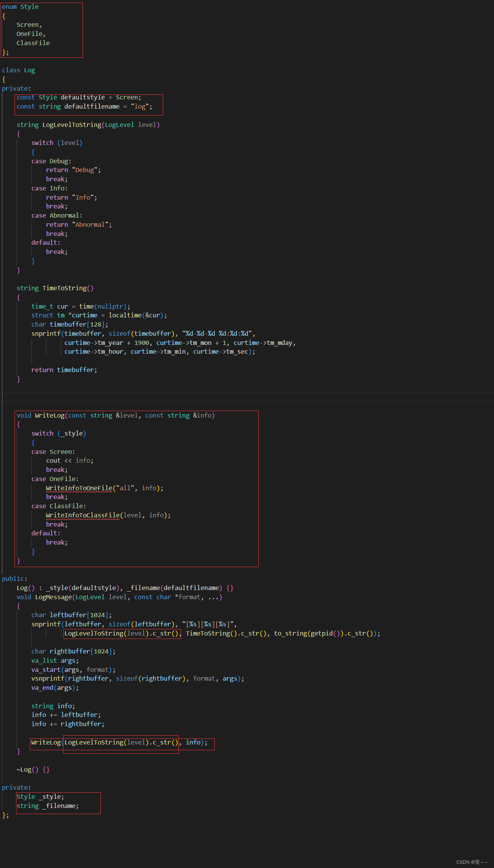Screen dimensions: 494x868
Task: Click the 'info += rightbuffer;' line
Action: (68, 724)
